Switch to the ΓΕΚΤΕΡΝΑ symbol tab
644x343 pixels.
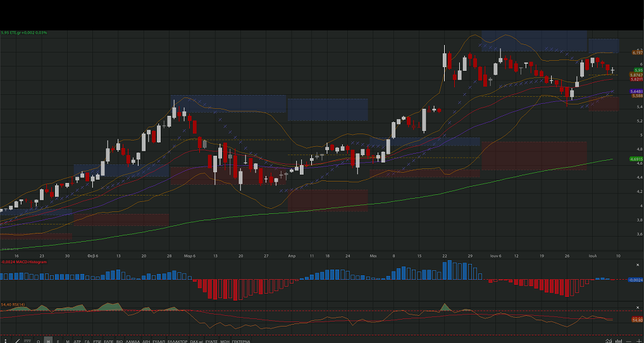(x=241, y=341)
